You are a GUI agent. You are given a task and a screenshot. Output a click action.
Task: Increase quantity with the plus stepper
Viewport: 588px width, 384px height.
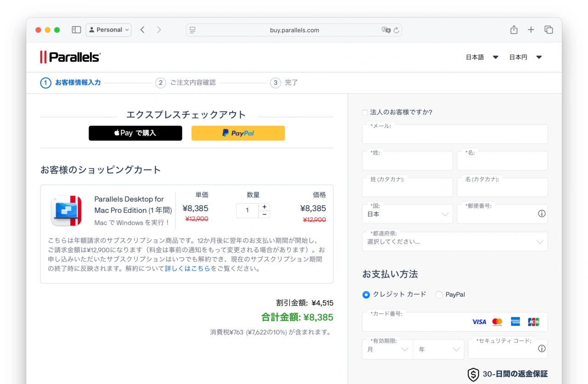click(x=264, y=207)
